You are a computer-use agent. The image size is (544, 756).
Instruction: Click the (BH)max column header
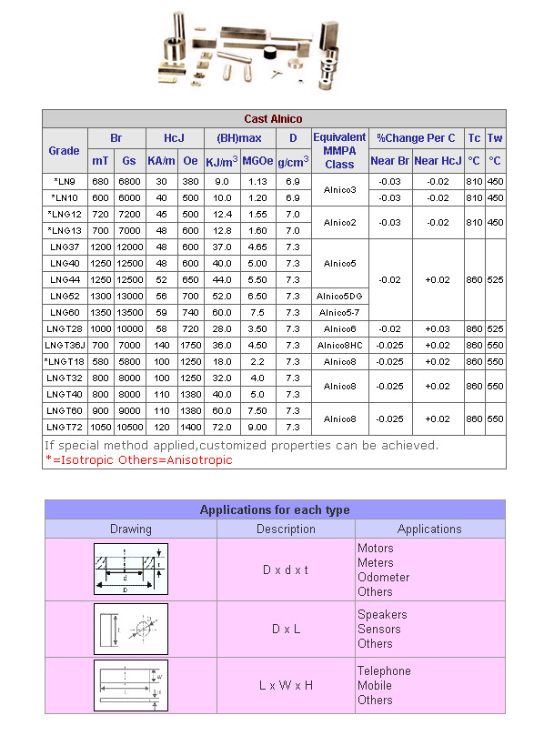(x=239, y=138)
